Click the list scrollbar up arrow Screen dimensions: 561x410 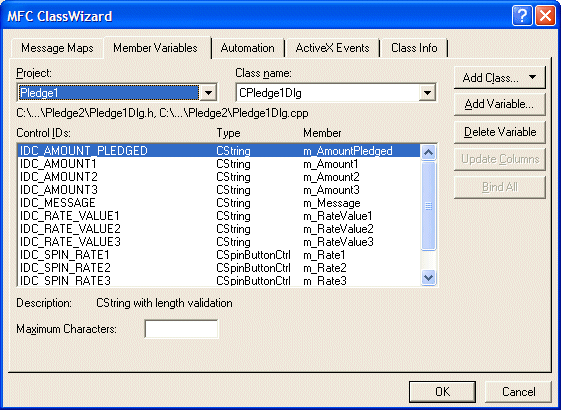pos(428,152)
